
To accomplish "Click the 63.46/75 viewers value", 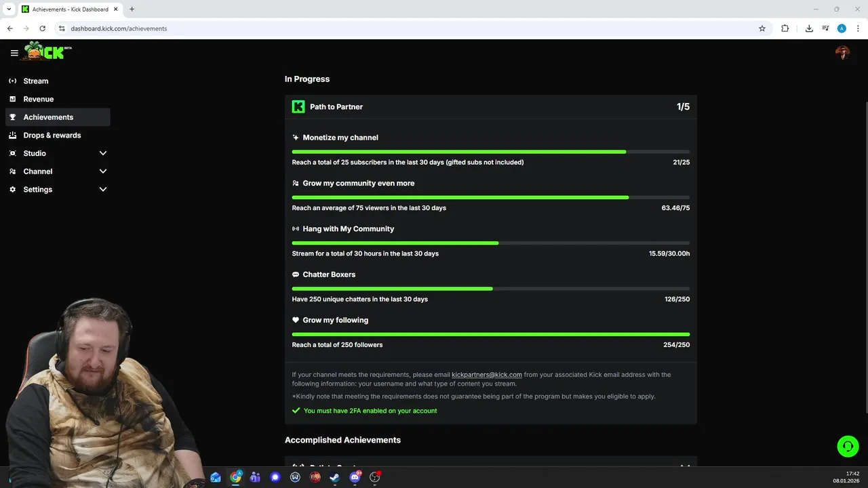I will 675,208.
